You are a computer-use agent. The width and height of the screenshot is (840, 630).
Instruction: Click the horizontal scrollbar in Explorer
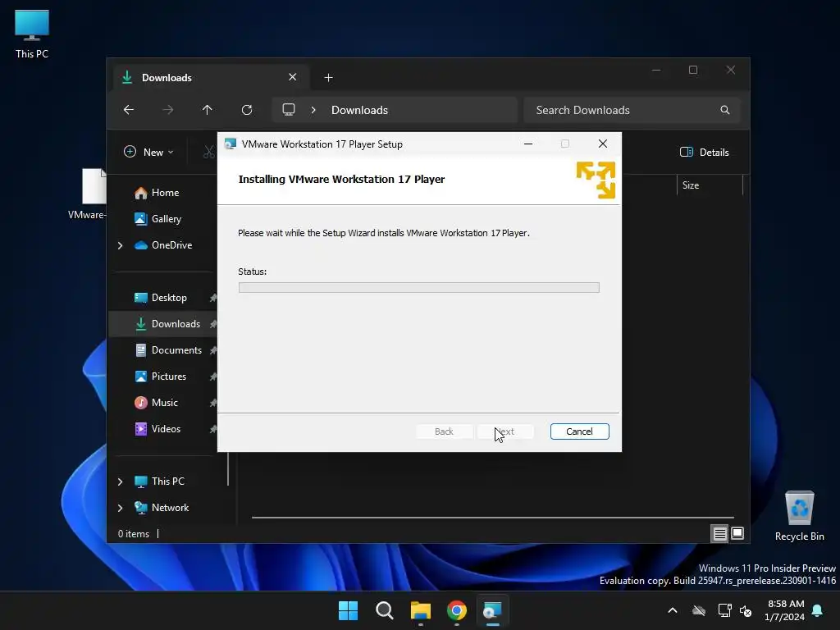492,518
